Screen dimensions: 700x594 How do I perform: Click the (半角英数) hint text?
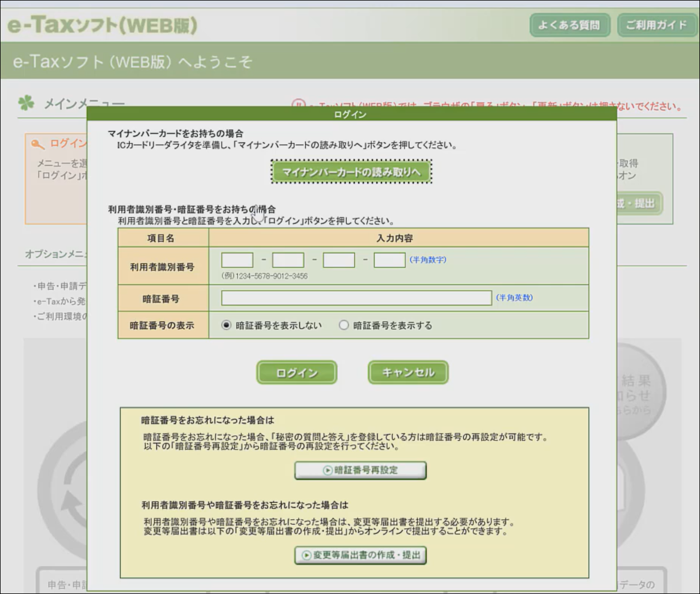point(514,297)
